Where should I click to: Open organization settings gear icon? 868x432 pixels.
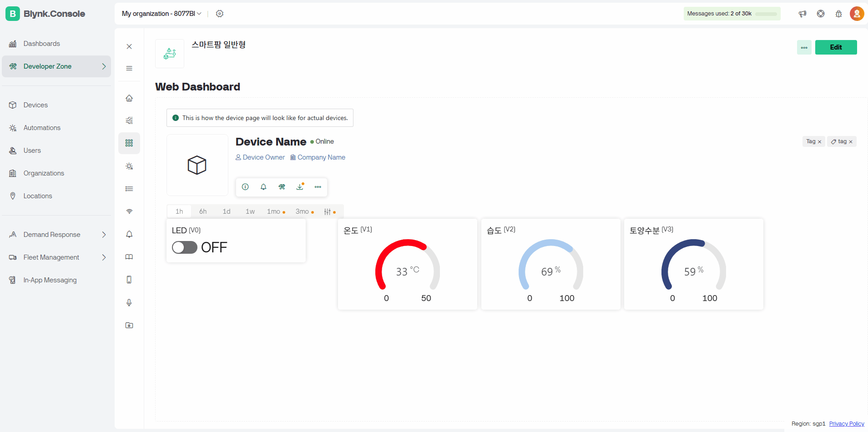[220, 14]
